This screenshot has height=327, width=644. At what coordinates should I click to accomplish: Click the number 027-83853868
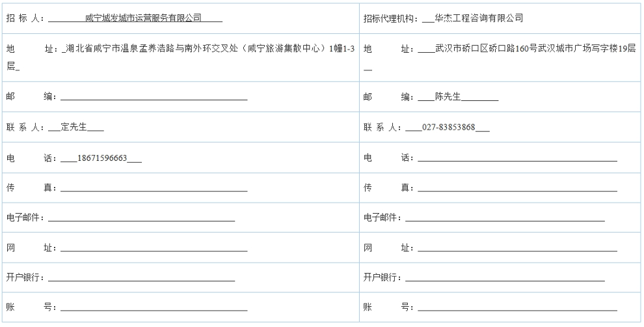pos(448,128)
